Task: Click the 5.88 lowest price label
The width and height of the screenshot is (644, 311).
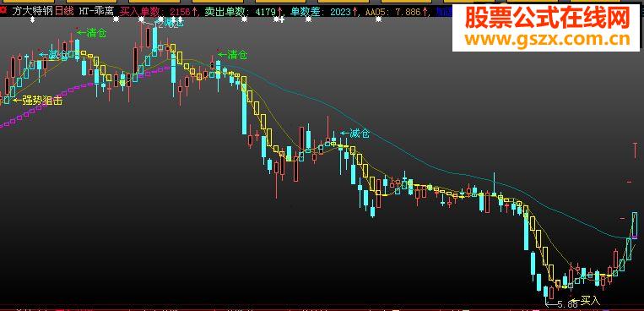Action: point(561,304)
